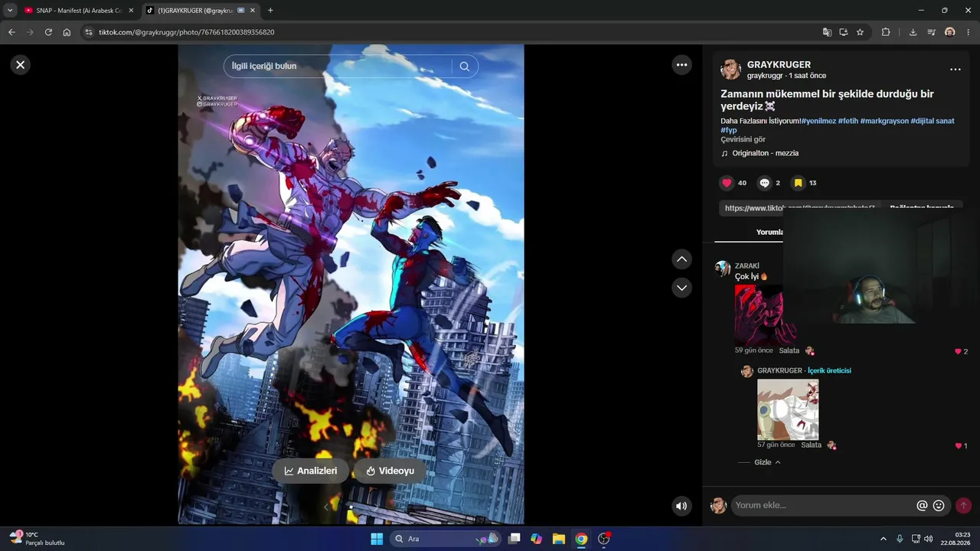Like the post with the heart icon
The width and height of the screenshot is (980, 551).
(727, 183)
